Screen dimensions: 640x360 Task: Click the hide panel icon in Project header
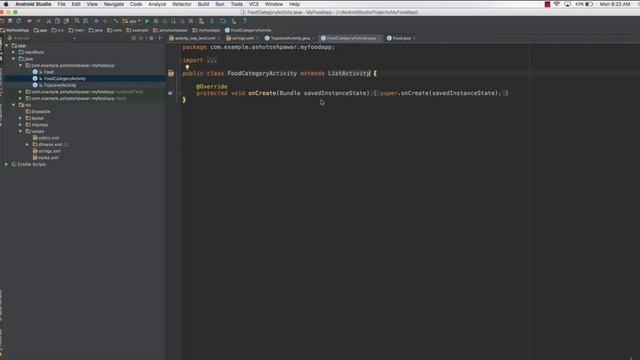tap(160, 38)
